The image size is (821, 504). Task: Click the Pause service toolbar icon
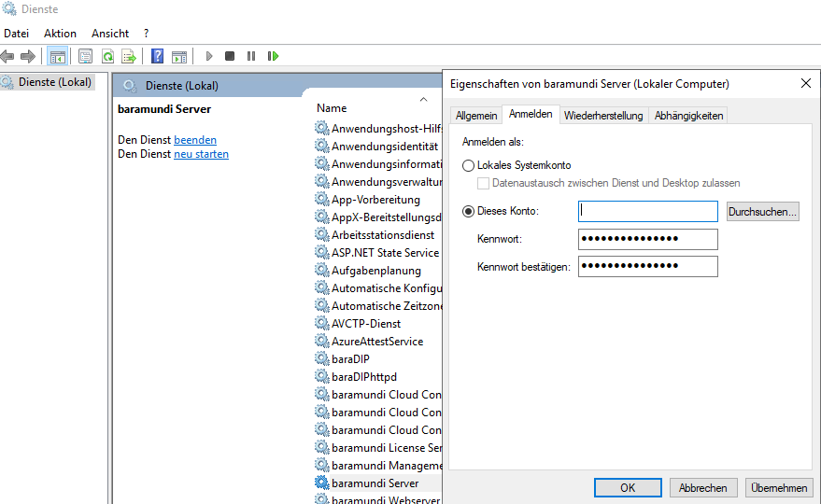(251, 57)
